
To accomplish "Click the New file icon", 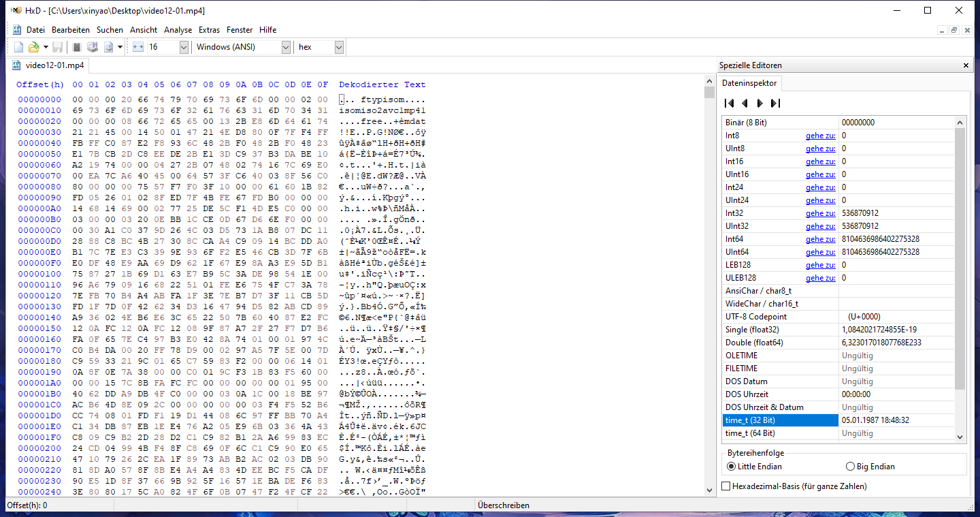I will (18, 47).
